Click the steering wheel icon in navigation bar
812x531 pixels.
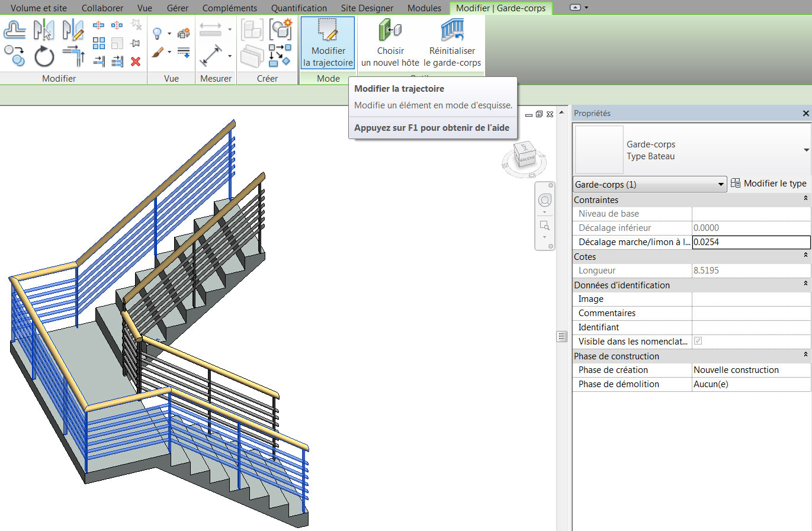tap(544, 200)
